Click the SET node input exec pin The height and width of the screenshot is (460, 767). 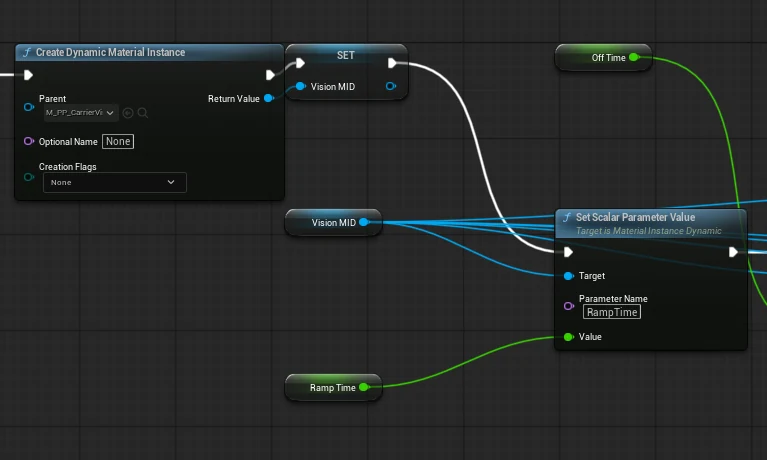pos(300,63)
